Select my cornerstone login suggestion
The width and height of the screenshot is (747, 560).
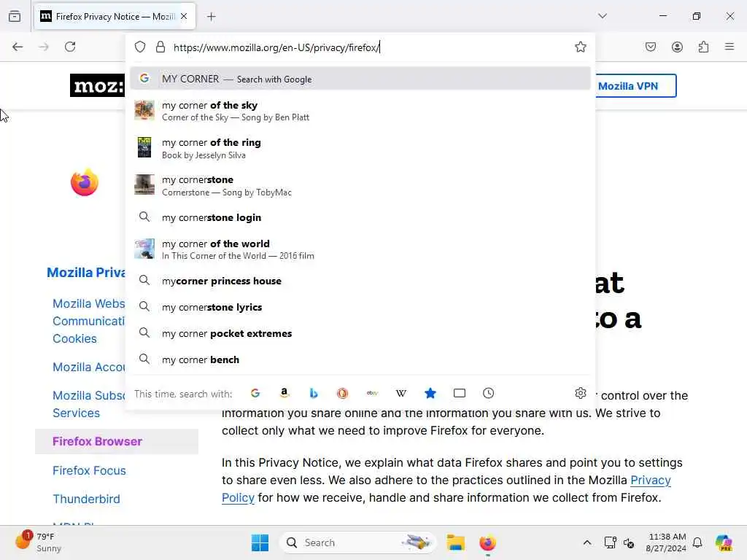(x=360, y=217)
